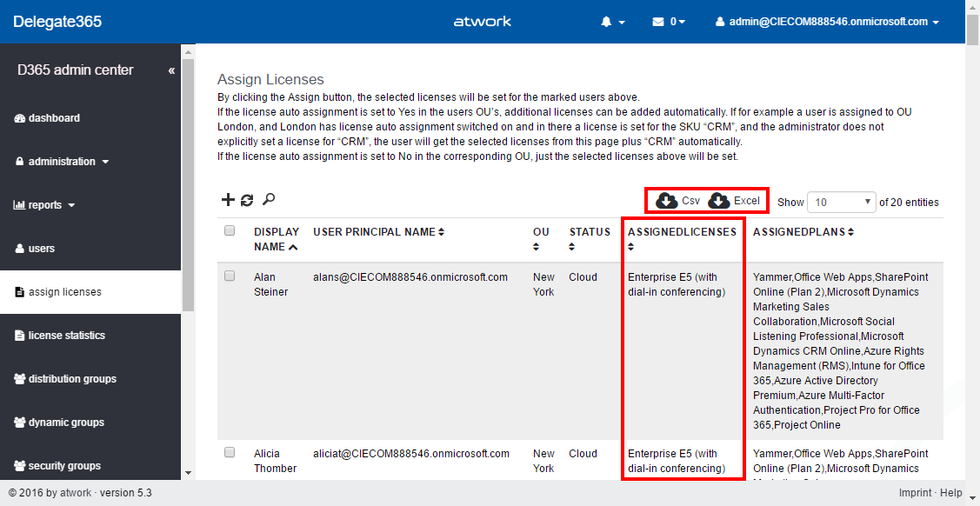980x506 pixels.
Task: Tick the checkbox for Alicia Thomber
Action: 230,451
